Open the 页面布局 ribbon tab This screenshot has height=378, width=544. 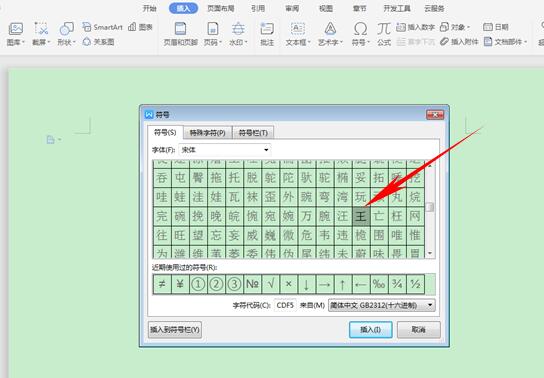(x=221, y=8)
